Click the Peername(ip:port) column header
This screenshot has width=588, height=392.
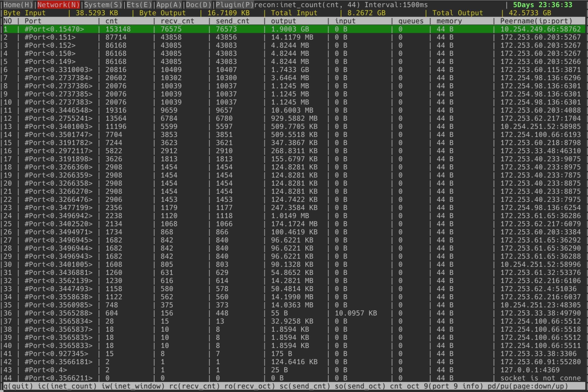536,21
